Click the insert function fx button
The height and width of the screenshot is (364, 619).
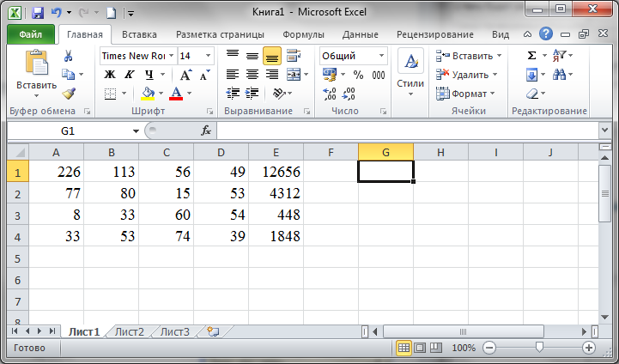click(206, 130)
